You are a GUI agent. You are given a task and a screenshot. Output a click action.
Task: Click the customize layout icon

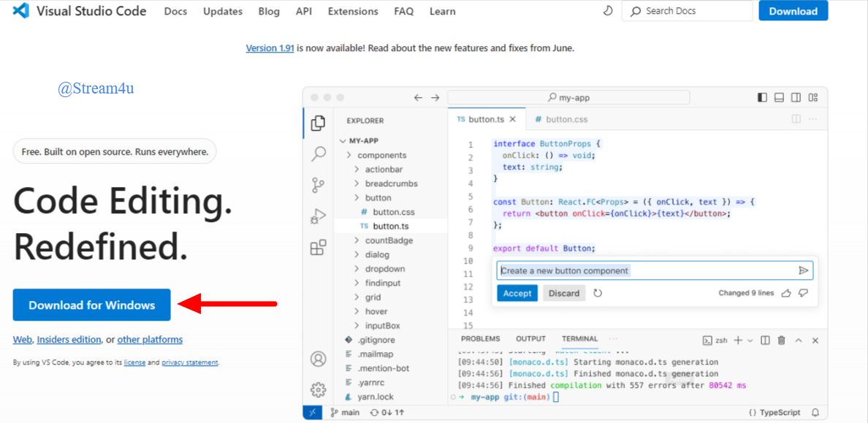coord(813,97)
